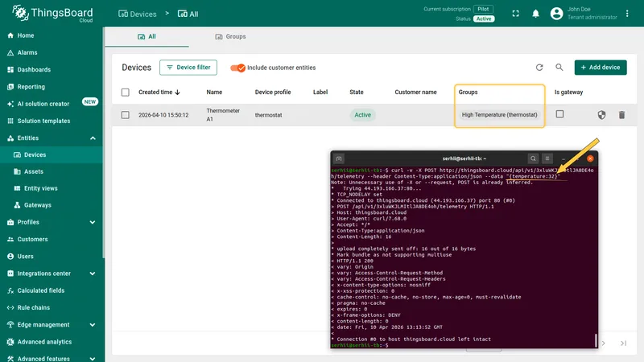
Task: Open credentials shield for Thermometer A1
Action: click(601, 115)
